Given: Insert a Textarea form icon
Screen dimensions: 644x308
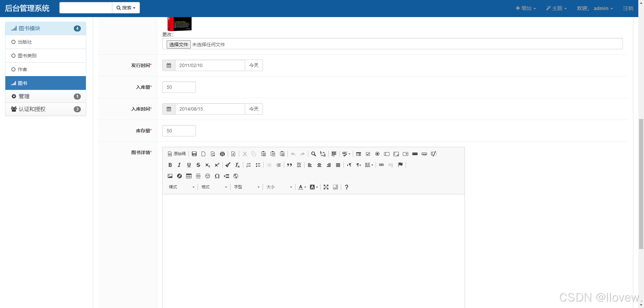Looking at the screenshot, I should pos(396,154).
